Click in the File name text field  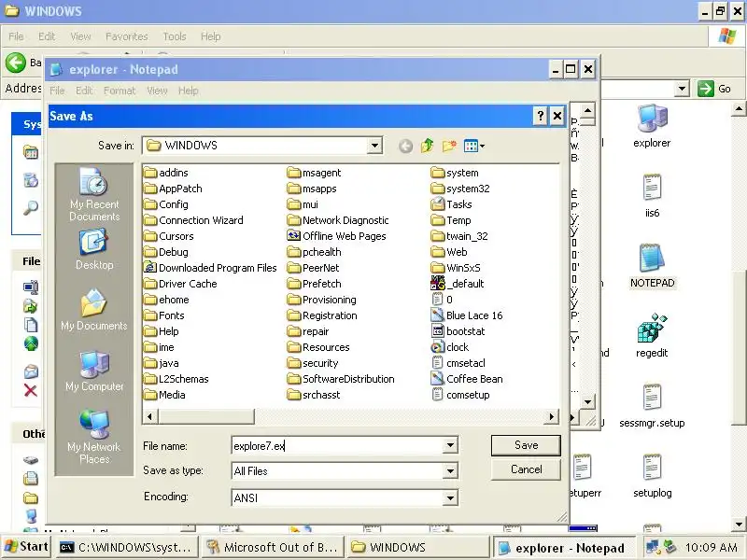tap(338, 446)
